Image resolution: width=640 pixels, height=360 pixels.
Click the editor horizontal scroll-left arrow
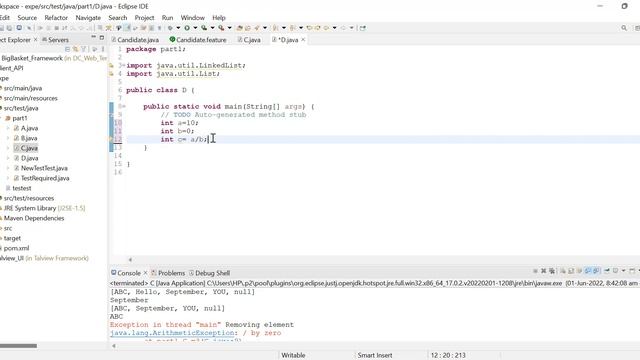(x=130, y=260)
